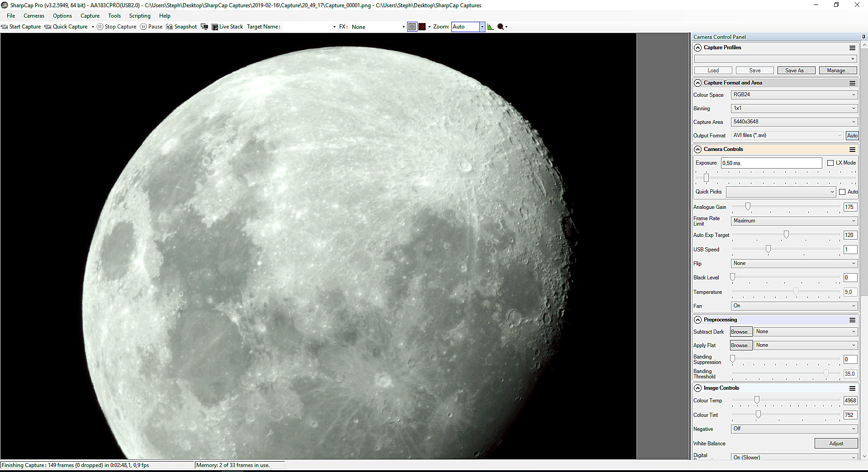Viewport: 868px width, 472px height.
Task: Open the Cameras menu
Action: tap(34, 16)
